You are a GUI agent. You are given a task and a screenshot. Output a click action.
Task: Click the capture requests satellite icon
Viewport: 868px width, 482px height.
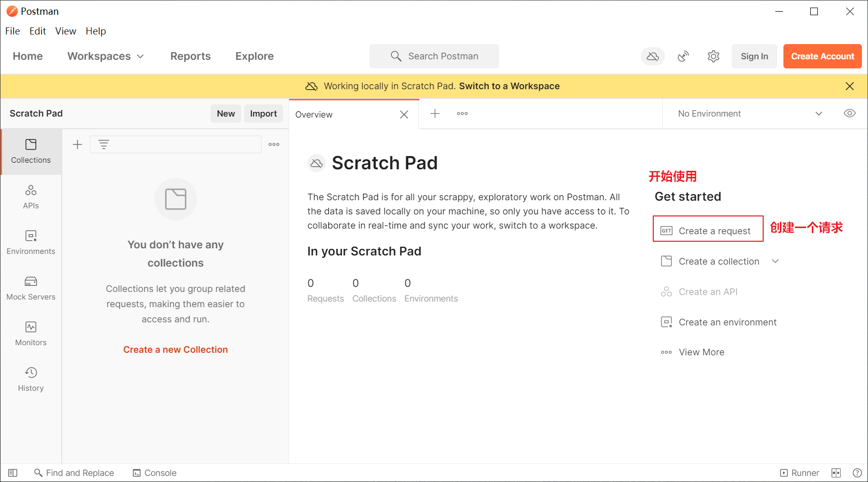(683, 56)
